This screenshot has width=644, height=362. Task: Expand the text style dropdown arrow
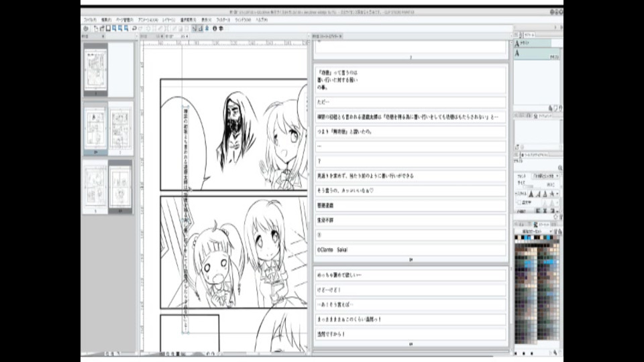tap(557, 194)
